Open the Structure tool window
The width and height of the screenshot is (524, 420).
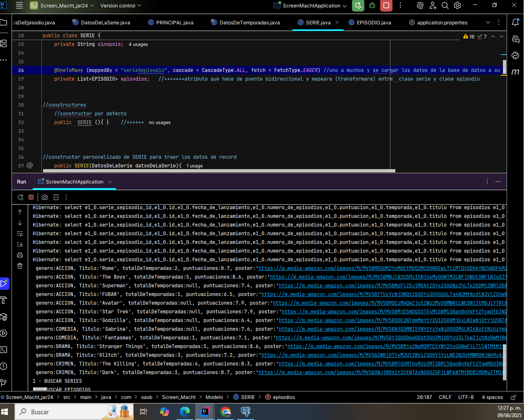click(x=4, y=43)
